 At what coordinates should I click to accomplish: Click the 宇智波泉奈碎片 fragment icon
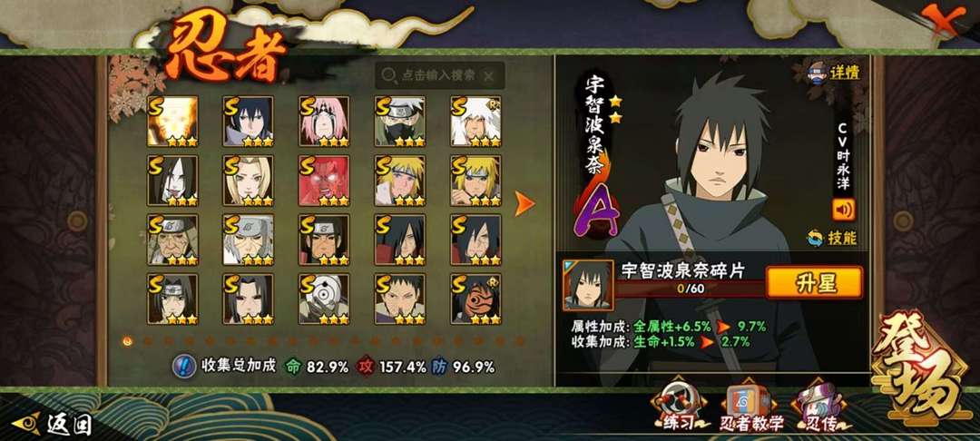(x=588, y=286)
